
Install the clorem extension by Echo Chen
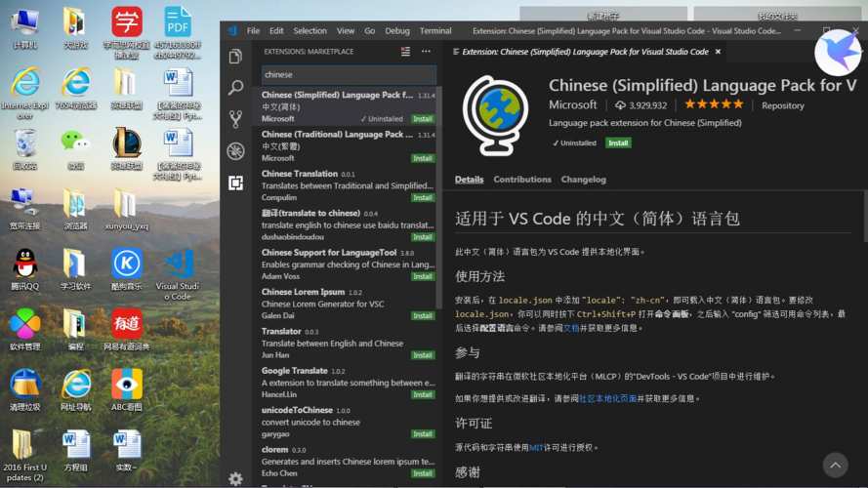[423, 473]
